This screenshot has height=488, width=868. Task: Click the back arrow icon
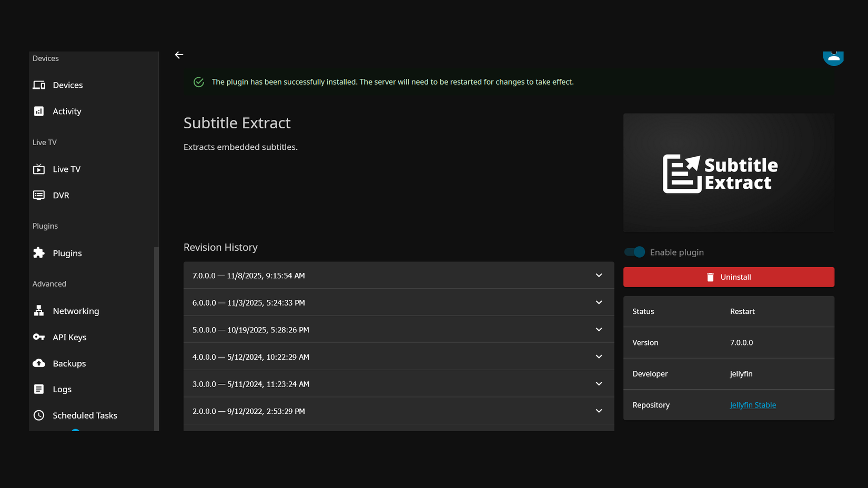pyautogui.click(x=179, y=55)
